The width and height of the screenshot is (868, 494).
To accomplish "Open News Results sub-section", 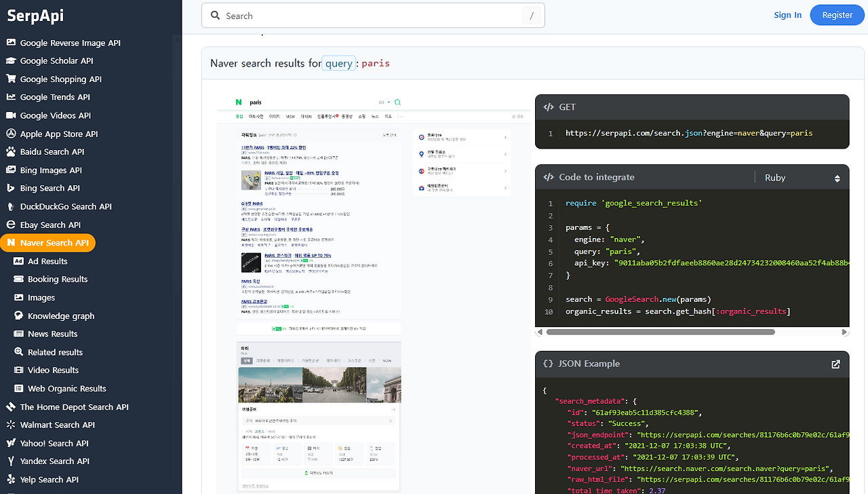I will (x=53, y=334).
